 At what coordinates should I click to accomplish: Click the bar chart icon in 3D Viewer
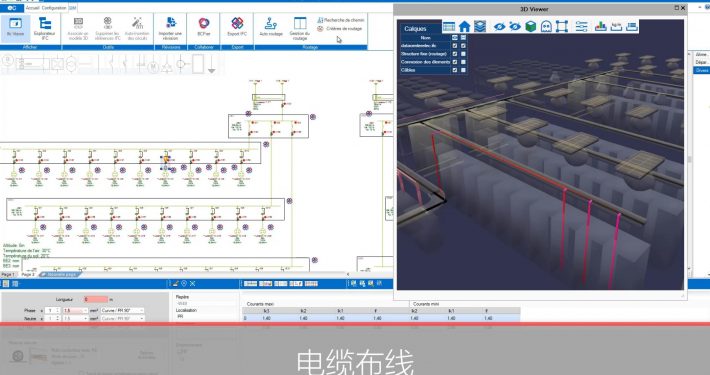coord(600,27)
